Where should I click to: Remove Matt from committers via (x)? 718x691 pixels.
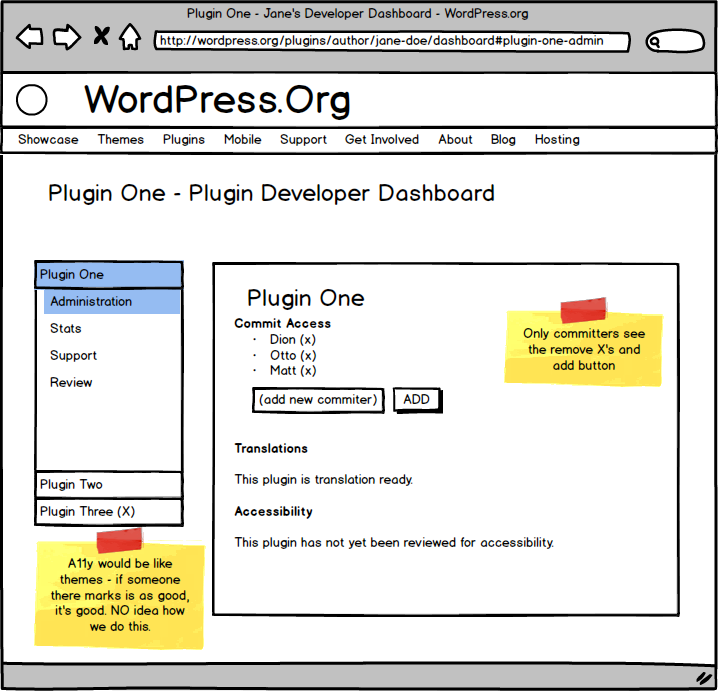pyautogui.click(x=308, y=370)
